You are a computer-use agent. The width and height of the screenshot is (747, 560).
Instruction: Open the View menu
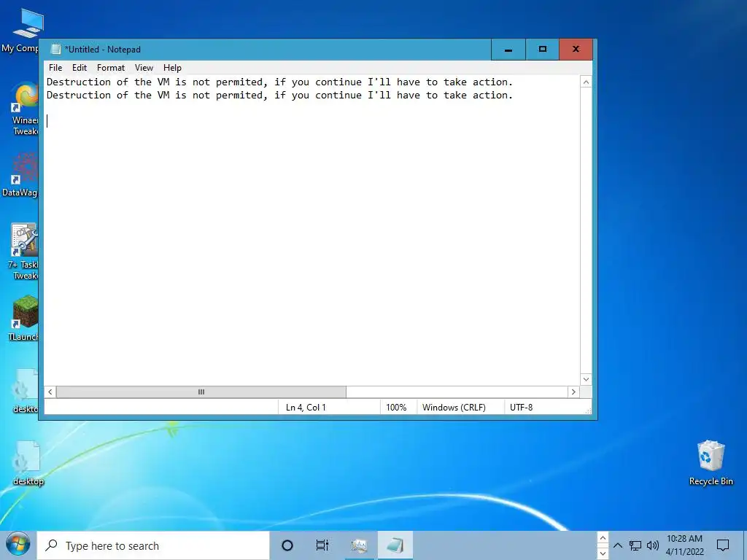[144, 68]
